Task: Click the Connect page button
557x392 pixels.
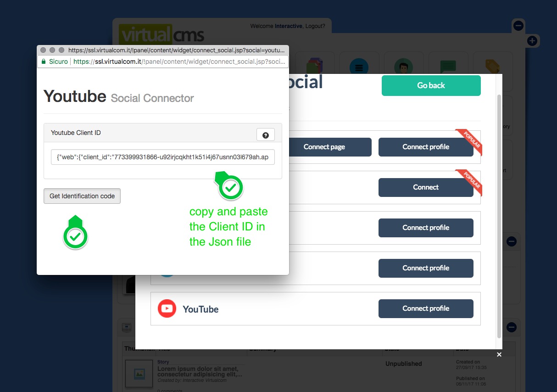Action: (324, 147)
